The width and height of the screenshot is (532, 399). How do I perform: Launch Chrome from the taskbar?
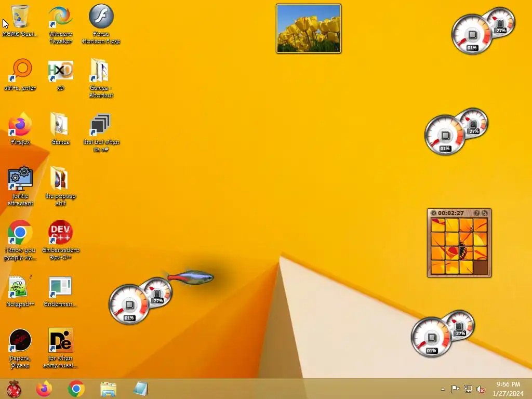76,389
